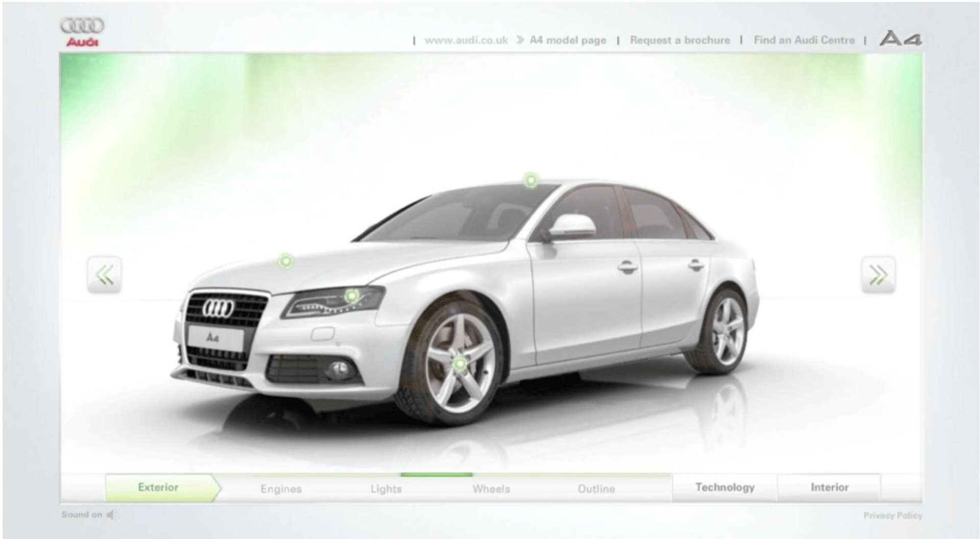Image resolution: width=980 pixels, height=539 pixels.
Task: Mute sound using the speaker icon
Action: [x=111, y=515]
